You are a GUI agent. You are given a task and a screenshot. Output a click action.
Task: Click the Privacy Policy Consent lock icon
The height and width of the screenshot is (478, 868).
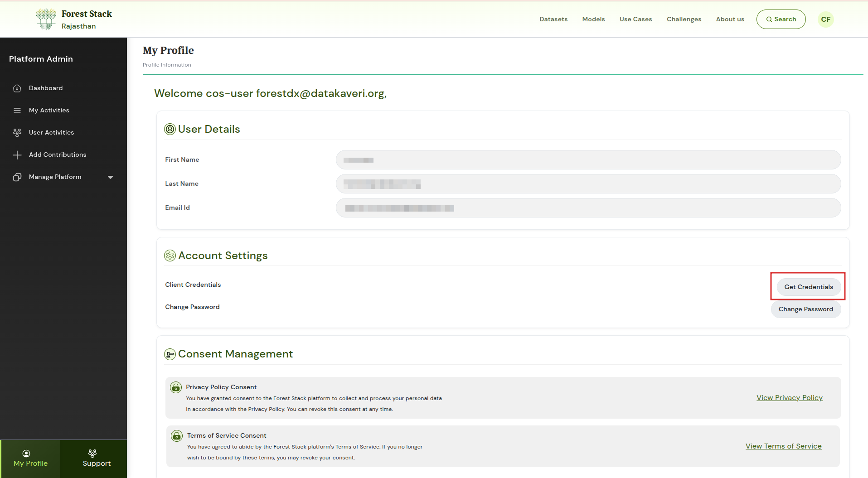[x=176, y=387]
